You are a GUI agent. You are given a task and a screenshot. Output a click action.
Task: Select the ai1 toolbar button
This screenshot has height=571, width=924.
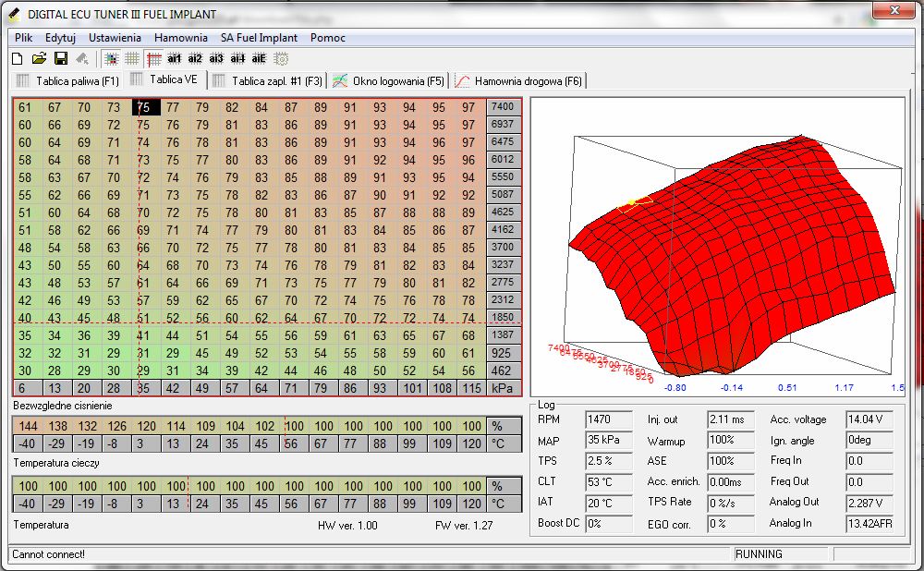click(x=175, y=59)
